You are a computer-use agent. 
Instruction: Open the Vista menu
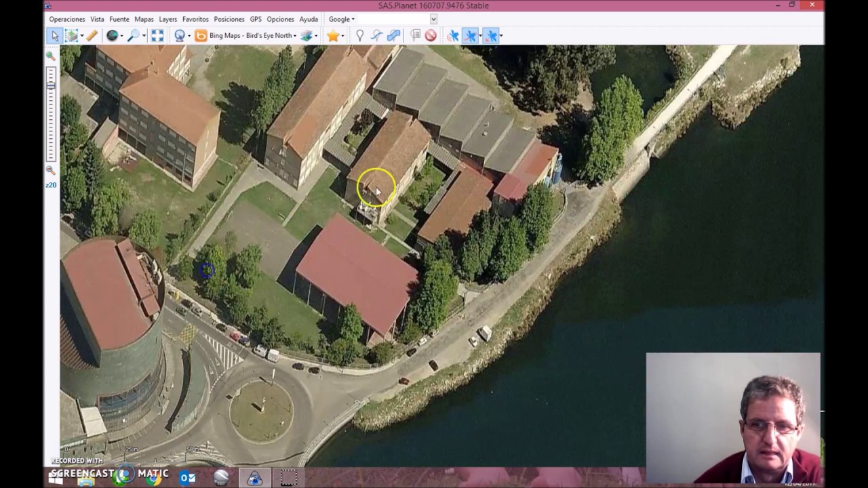(97, 19)
